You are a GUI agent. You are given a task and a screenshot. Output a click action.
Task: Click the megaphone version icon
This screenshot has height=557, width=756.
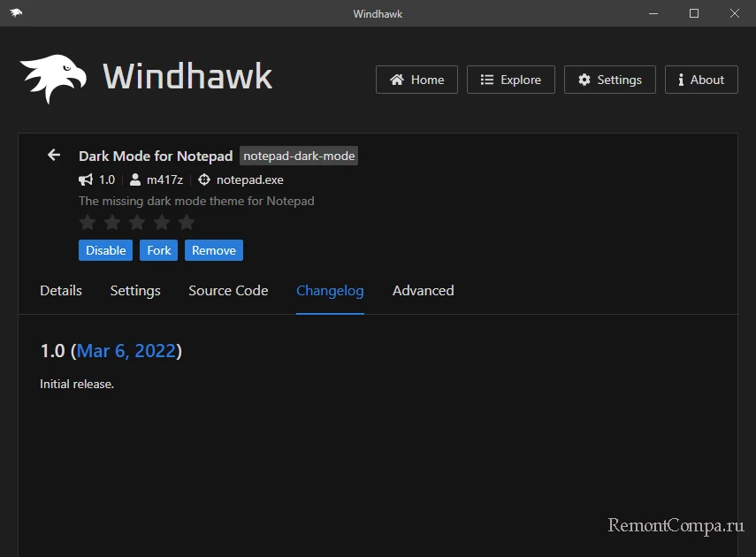[86, 179]
